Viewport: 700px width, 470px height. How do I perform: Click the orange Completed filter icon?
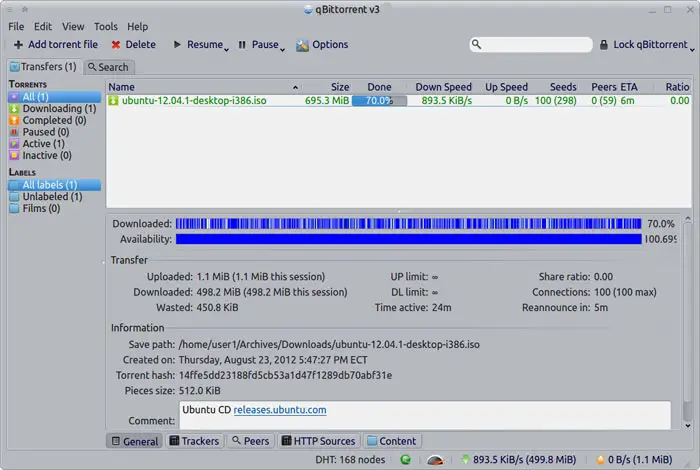pos(14,120)
